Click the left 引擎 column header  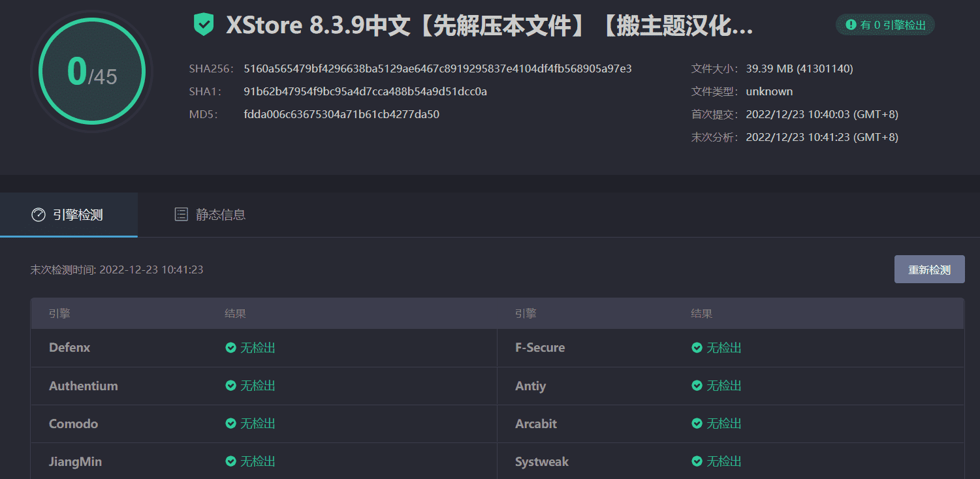coord(59,314)
